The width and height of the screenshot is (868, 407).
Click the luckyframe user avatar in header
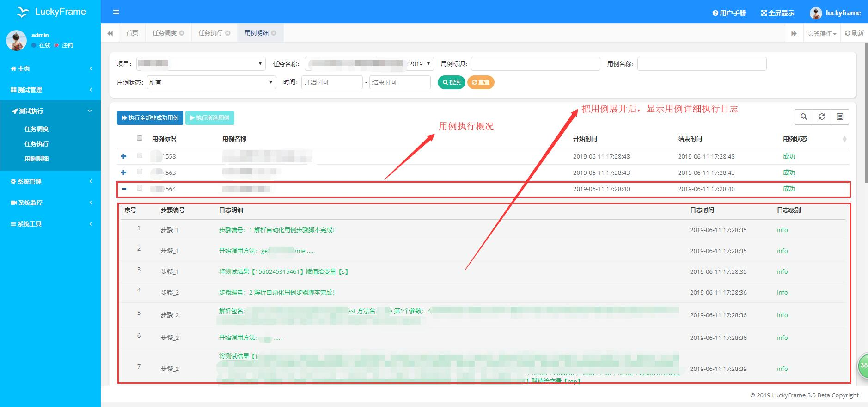pyautogui.click(x=816, y=13)
